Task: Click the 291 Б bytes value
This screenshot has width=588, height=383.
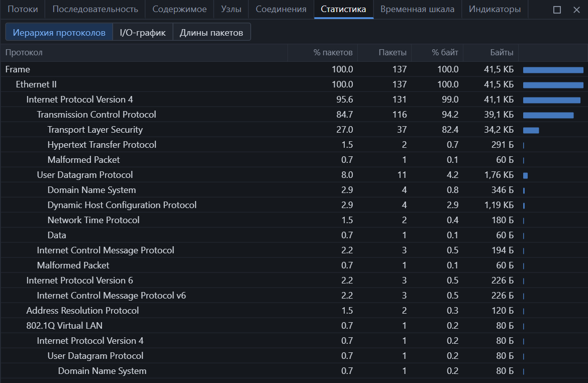Action: [503, 145]
